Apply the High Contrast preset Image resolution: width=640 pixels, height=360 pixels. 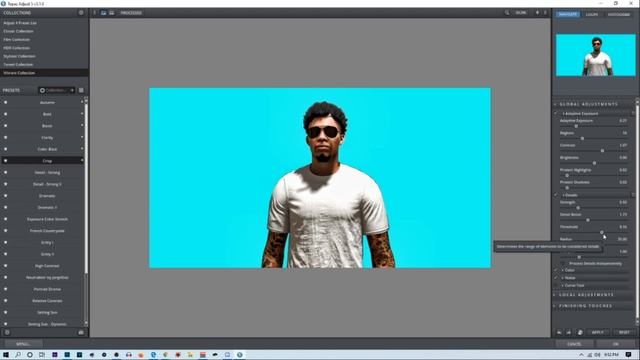[47, 266]
